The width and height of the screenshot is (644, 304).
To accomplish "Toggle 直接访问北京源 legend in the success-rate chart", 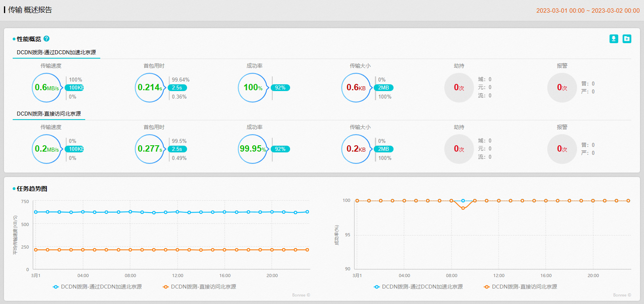I will click(x=521, y=287).
